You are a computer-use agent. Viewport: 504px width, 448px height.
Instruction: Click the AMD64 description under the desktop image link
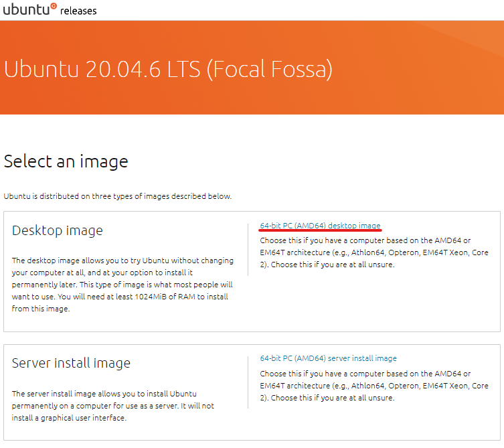[374, 252]
